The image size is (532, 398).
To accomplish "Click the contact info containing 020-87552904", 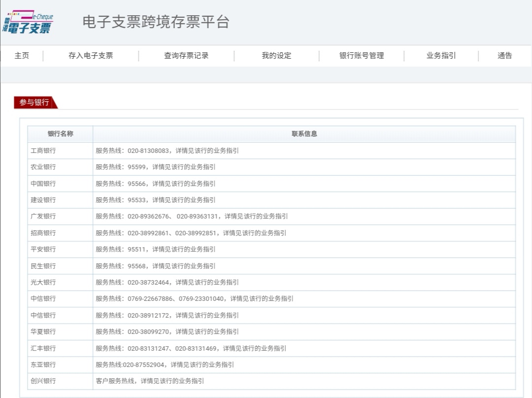I will [x=165, y=365].
